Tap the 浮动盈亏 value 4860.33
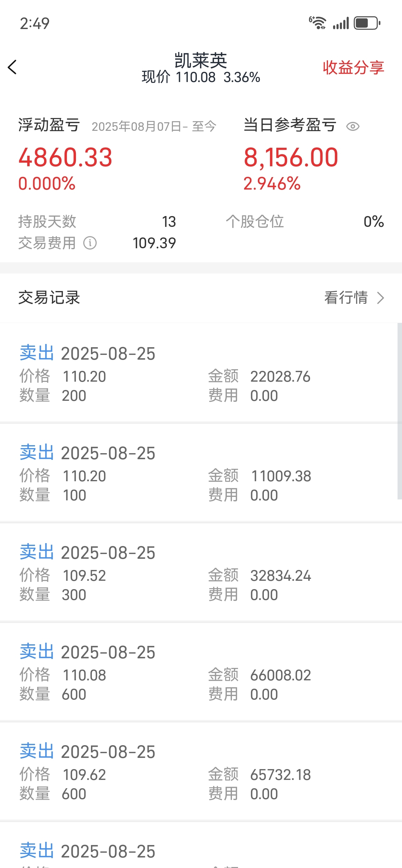Screen dimensions: 402x868 (x=65, y=157)
